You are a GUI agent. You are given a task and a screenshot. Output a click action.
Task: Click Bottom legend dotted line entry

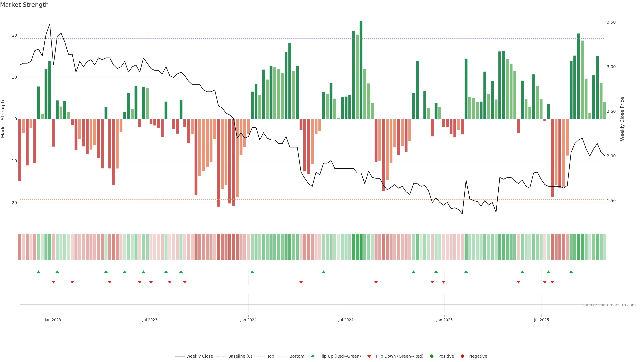(x=282, y=356)
